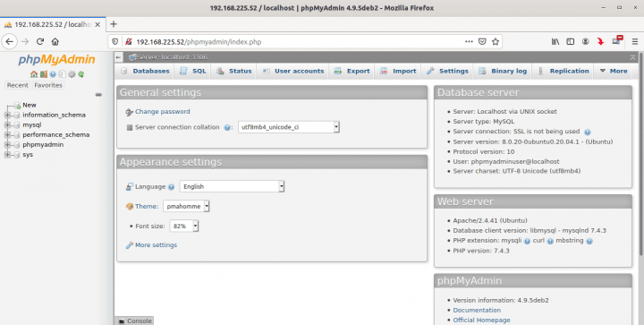644x325 pixels.
Task: Expand the sys database node
Action: [7, 155]
